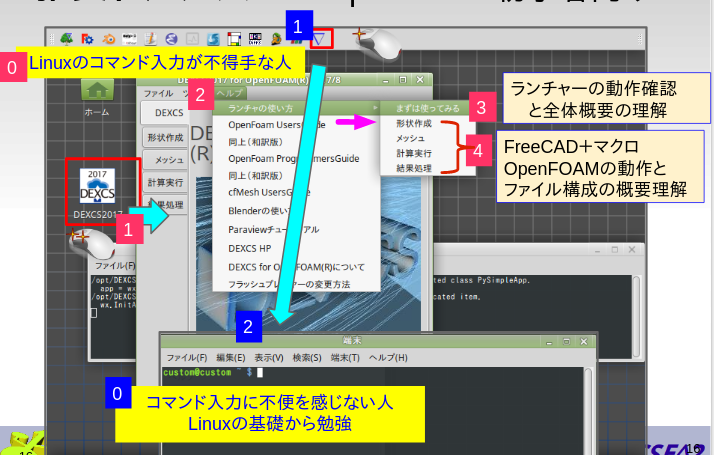The height and width of the screenshot is (455, 714).
Task: Open the blue swirl application icon
Action: click(213, 39)
